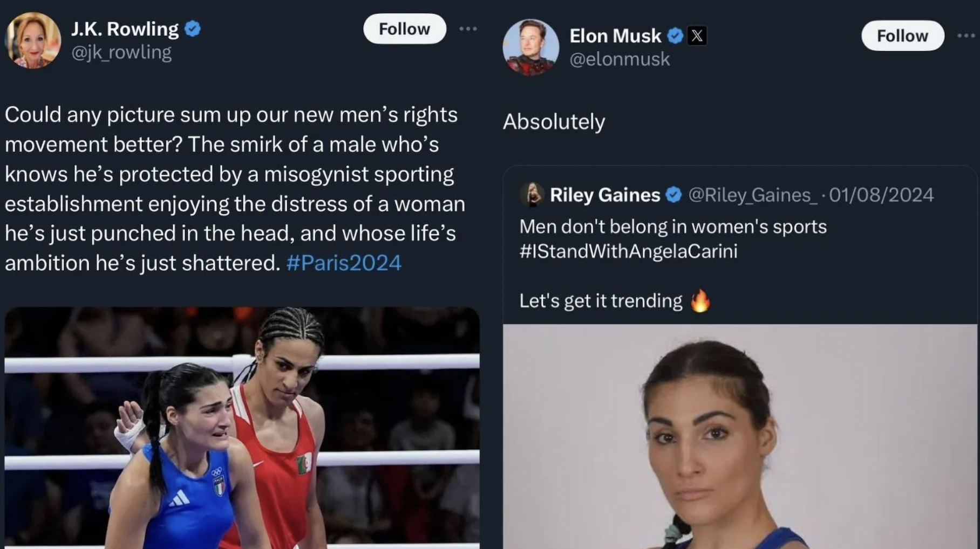
Task: Click the verified badge next to Riley Gaines
Action: [673, 195]
